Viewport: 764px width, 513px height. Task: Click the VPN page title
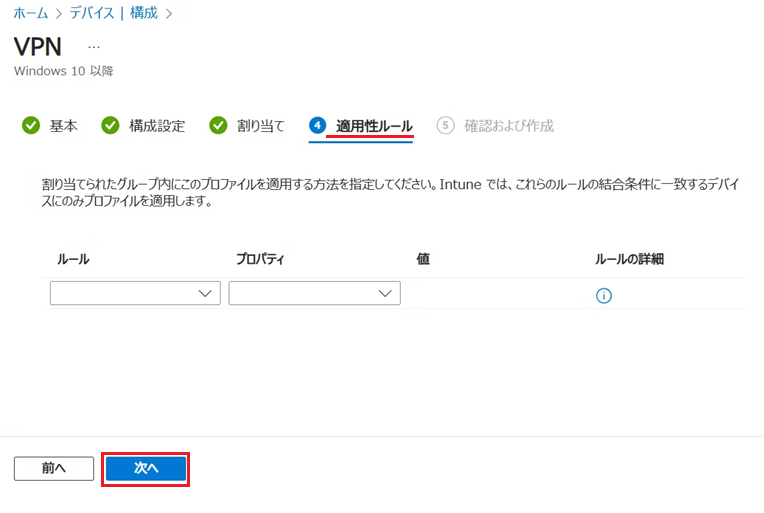point(38,47)
